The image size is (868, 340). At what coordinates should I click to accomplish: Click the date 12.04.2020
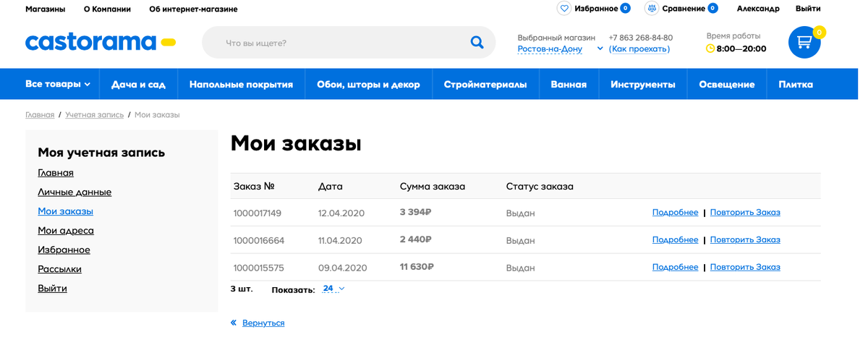(341, 213)
